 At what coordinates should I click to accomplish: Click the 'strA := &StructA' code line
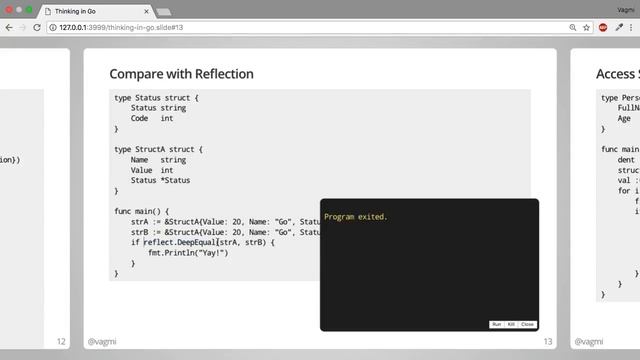pos(225,222)
